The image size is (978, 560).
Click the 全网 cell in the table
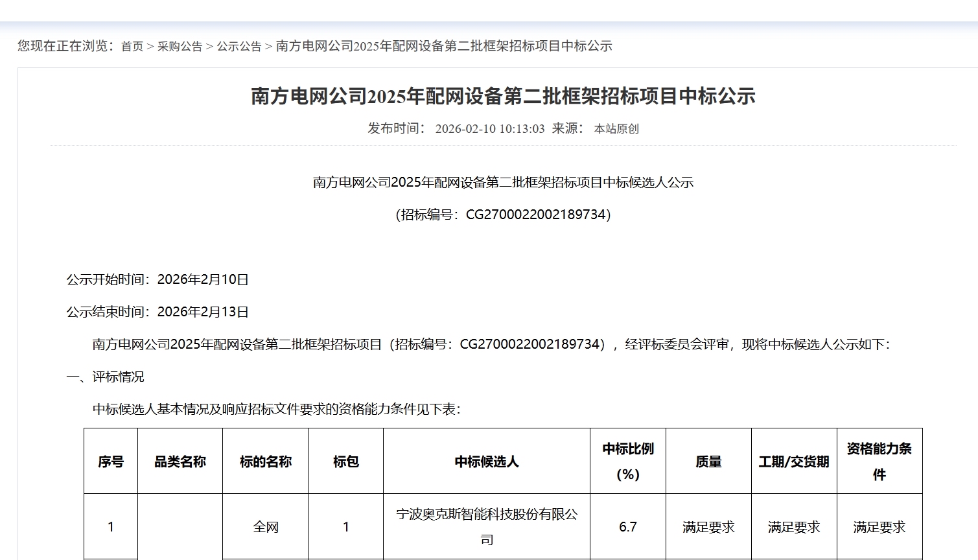coord(266,527)
